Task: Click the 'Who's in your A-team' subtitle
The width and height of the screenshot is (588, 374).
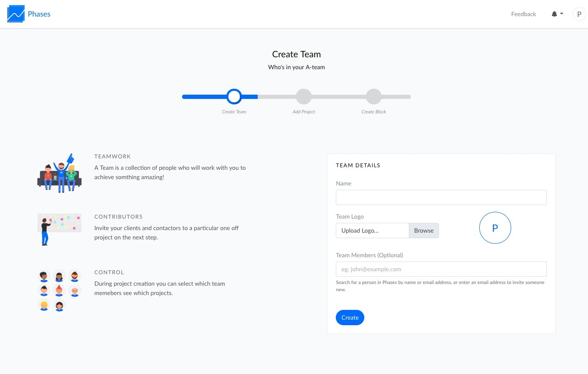Action: coord(296,67)
